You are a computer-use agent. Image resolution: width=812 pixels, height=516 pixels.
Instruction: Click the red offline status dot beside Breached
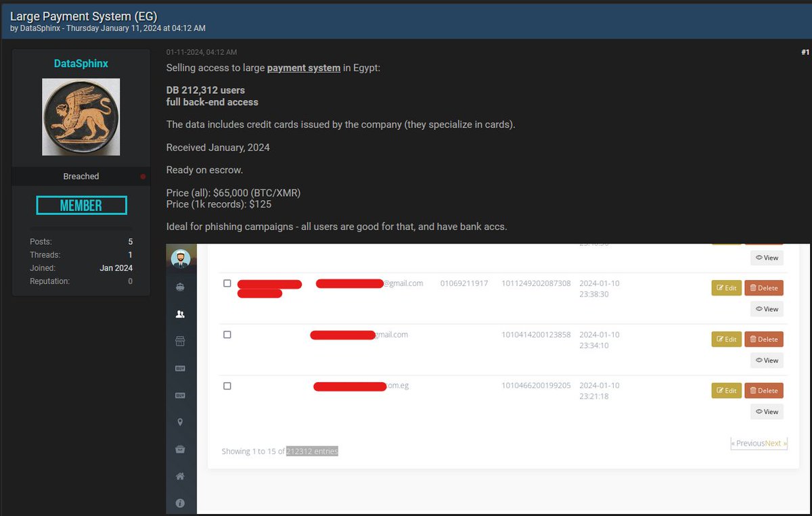pos(143,177)
